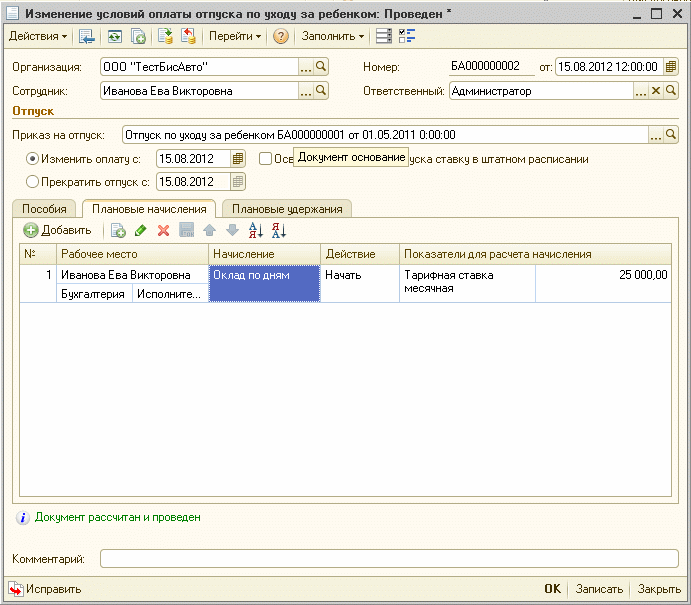Screen dimensions: 691x605
Task: Open calendar for Изменить оплату date
Action: point(238,159)
